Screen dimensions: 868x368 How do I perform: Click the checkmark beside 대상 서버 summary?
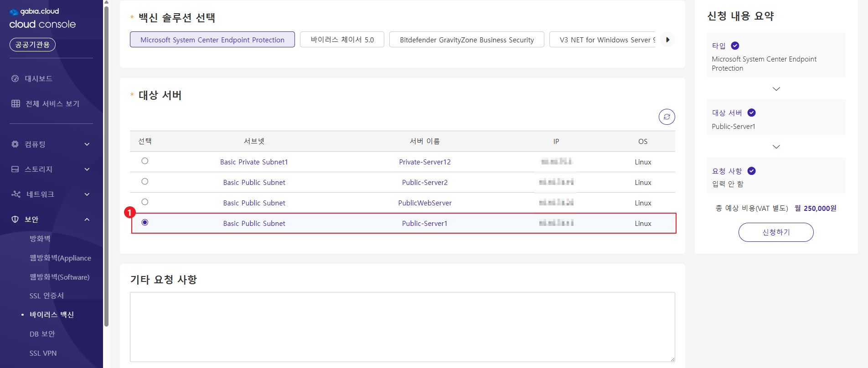[x=752, y=112]
